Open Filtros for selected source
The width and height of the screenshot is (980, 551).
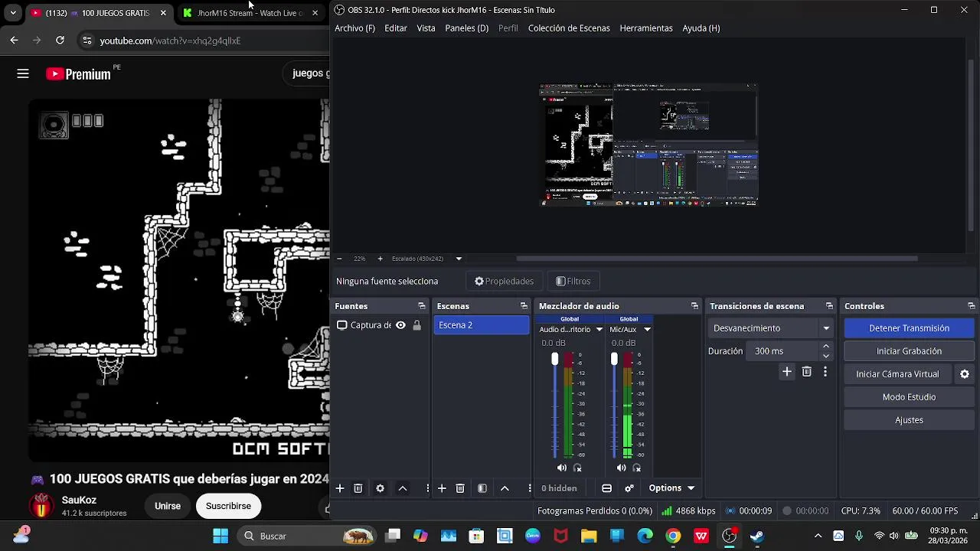coord(573,281)
